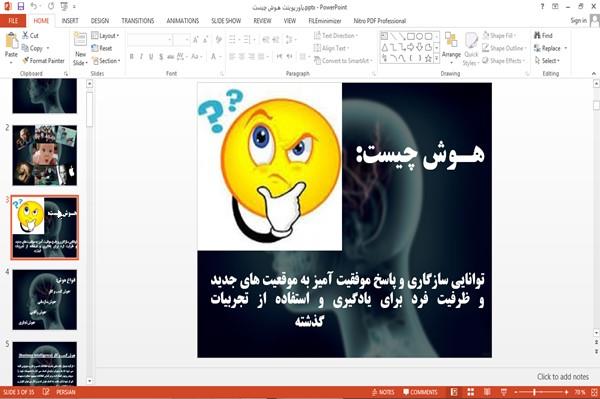This screenshot has height=399, width=600.
Task: Expand the shapes gallery More arrow
Action: click(x=437, y=59)
